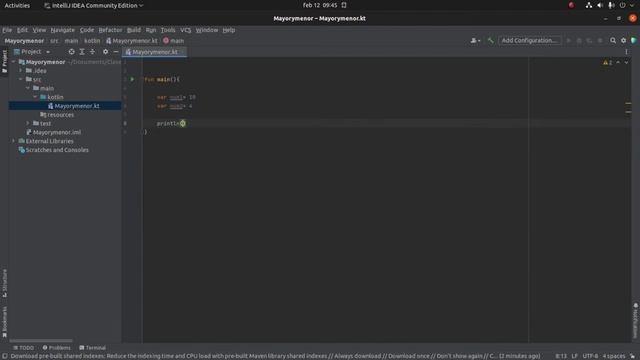Click the Expand All icon in Project panel

(x=82, y=52)
